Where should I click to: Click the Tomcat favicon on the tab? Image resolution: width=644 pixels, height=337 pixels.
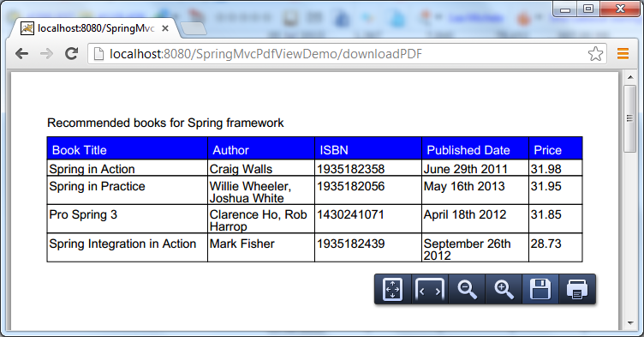pyautogui.click(x=27, y=28)
